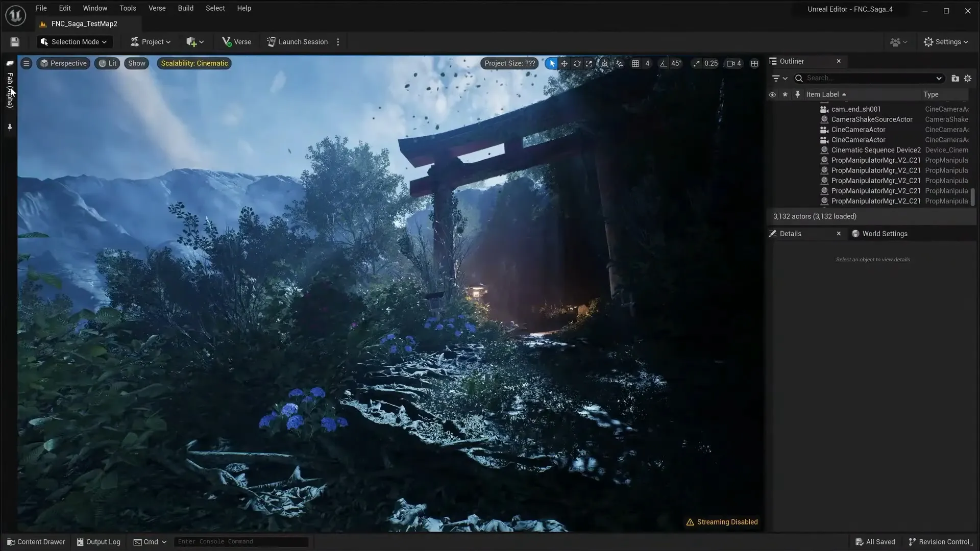Click the Scale tool icon

tap(589, 63)
